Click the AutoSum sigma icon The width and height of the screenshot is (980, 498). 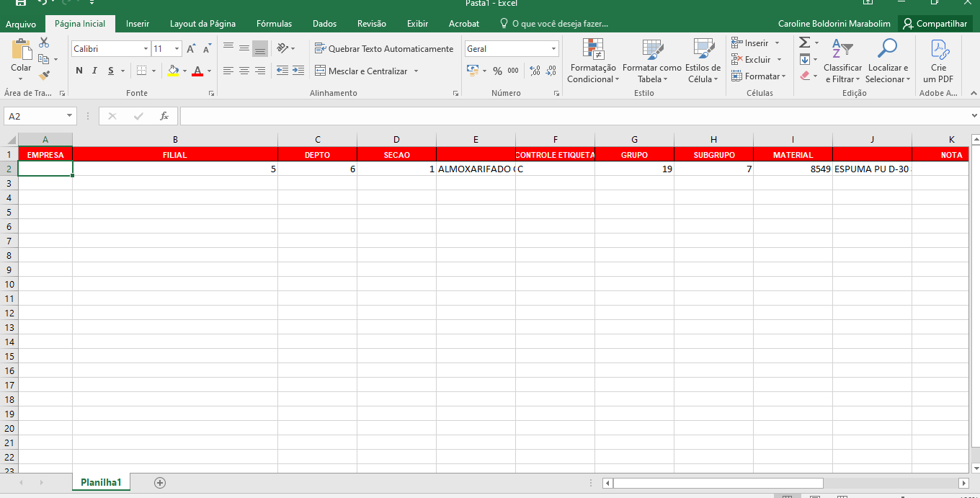point(804,43)
